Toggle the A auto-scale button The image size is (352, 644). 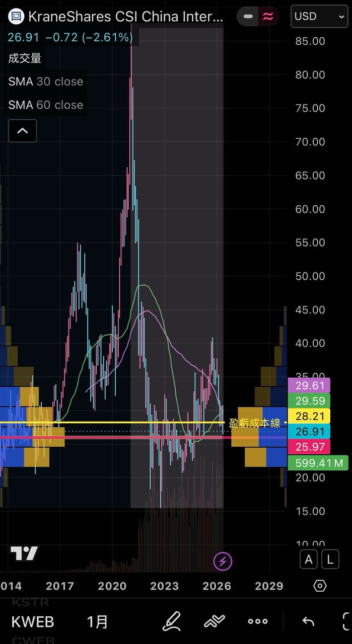pyautogui.click(x=309, y=559)
